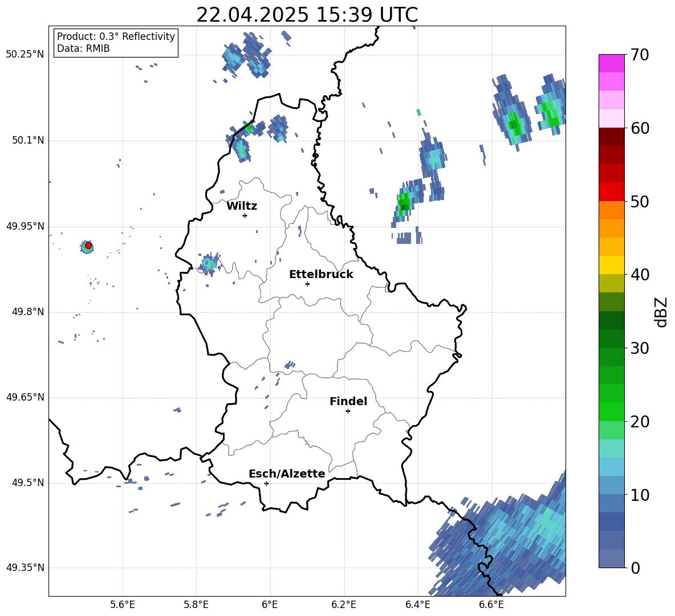Click the colorbar tick value 50

640,202
